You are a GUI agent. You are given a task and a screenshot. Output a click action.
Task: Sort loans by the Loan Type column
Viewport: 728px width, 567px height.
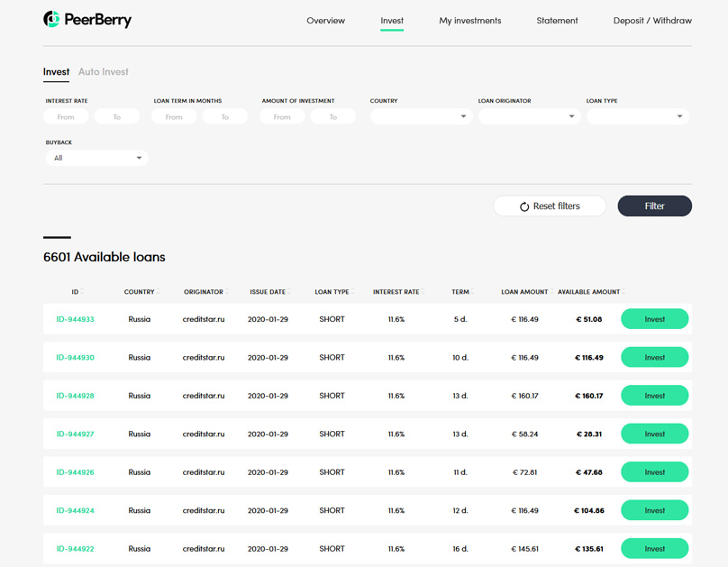point(334,292)
